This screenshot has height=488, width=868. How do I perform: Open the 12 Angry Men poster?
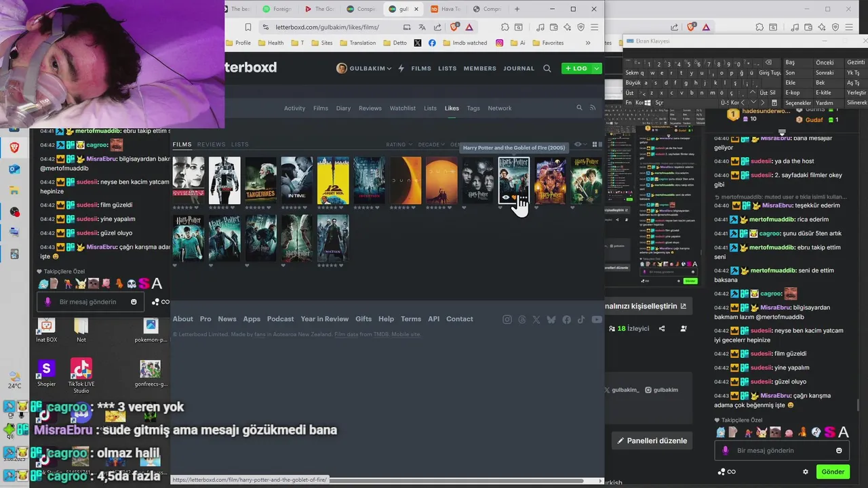click(333, 180)
